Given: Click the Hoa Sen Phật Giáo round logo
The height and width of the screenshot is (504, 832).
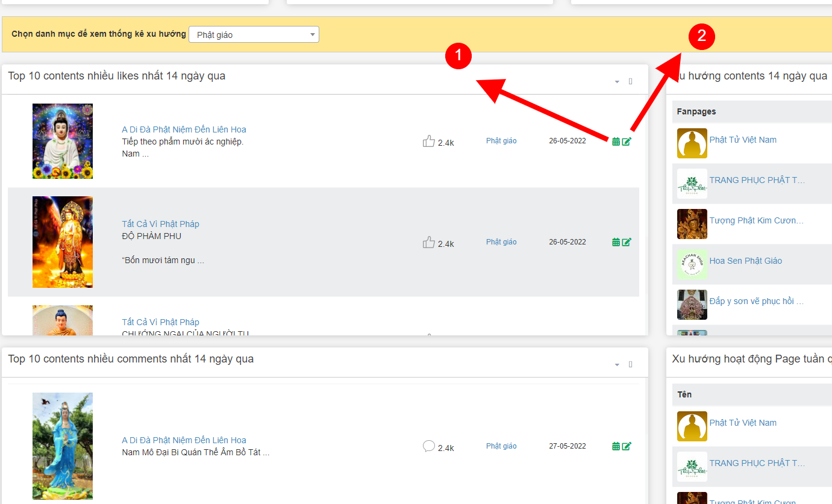Looking at the screenshot, I should click(692, 264).
